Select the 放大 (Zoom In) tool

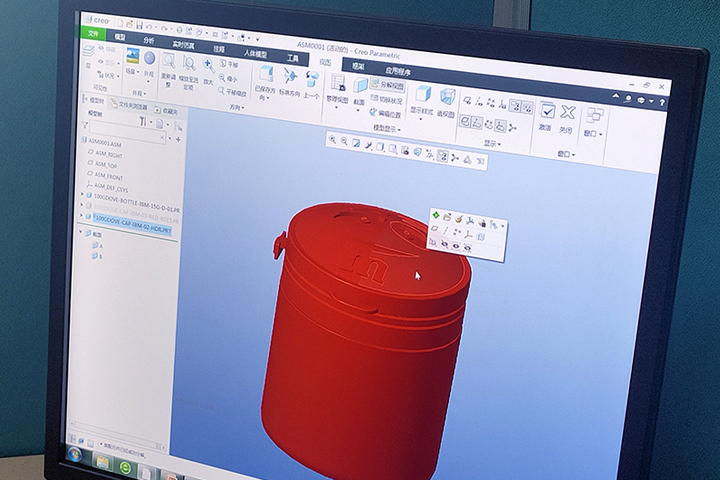(209, 64)
